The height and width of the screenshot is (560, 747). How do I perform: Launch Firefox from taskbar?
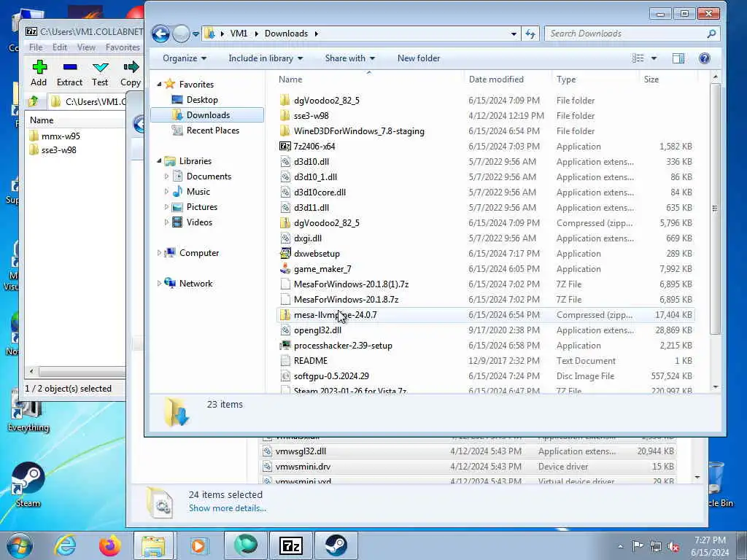[x=109, y=545]
